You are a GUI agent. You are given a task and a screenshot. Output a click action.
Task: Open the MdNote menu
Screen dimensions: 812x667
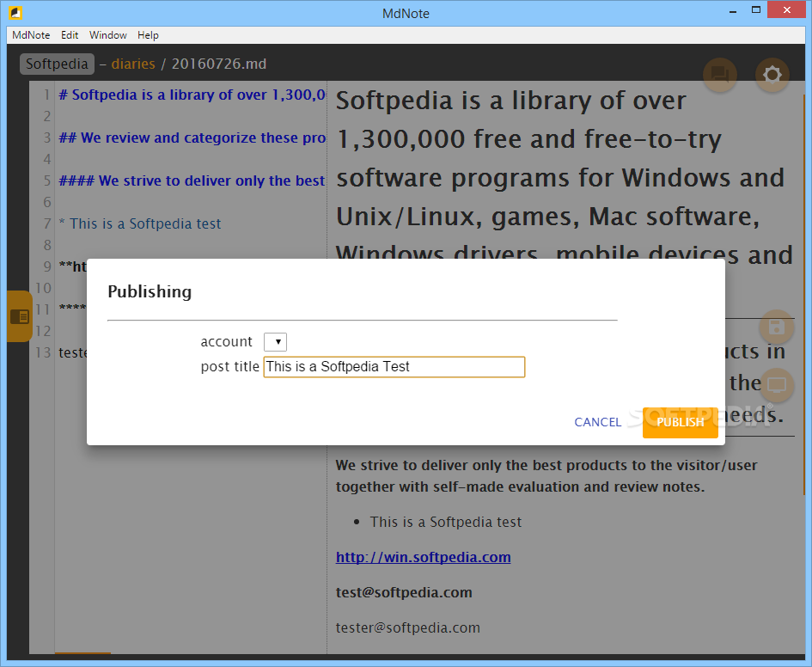click(31, 34)
